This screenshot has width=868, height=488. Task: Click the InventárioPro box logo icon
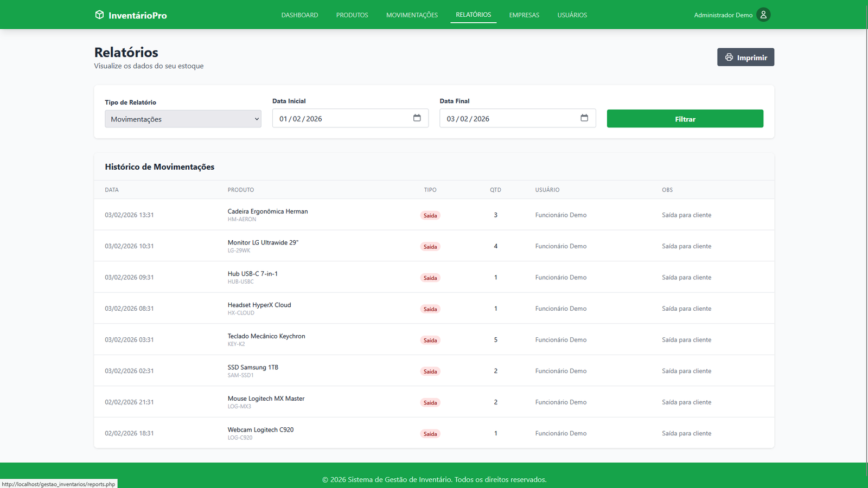(99, 15)
